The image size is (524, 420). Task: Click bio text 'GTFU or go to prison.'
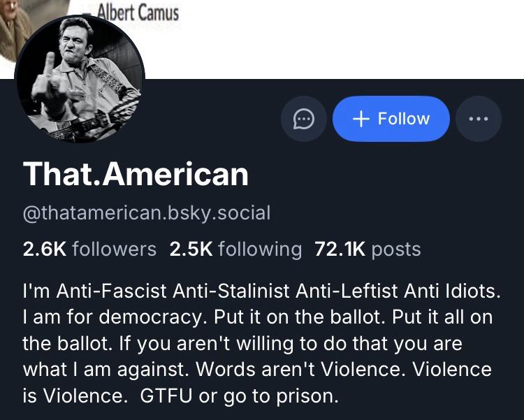[x=240, y=398]
